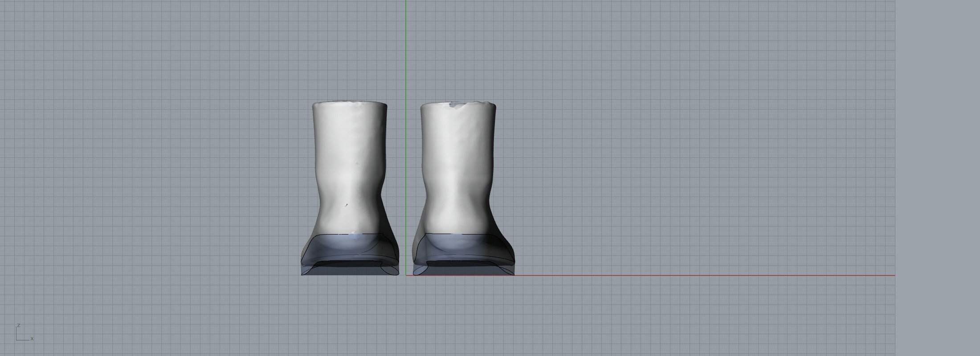Click the Z label on axis icon

click(x=19, y=326)
